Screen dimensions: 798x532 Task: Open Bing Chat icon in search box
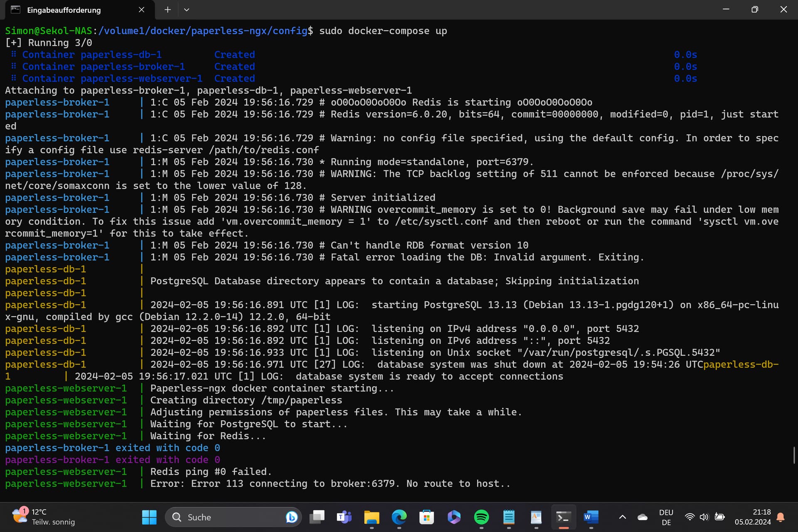click(291, 517)
